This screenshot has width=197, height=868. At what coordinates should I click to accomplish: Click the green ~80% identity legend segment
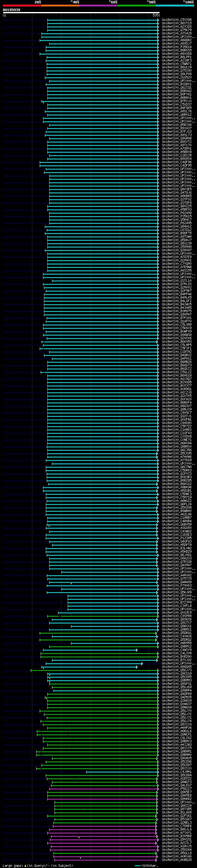[x=137, y=6]
